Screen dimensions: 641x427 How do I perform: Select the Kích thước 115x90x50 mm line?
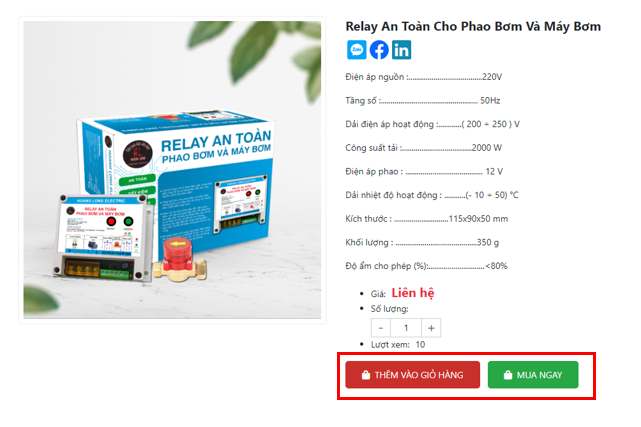tap(427, 219)
